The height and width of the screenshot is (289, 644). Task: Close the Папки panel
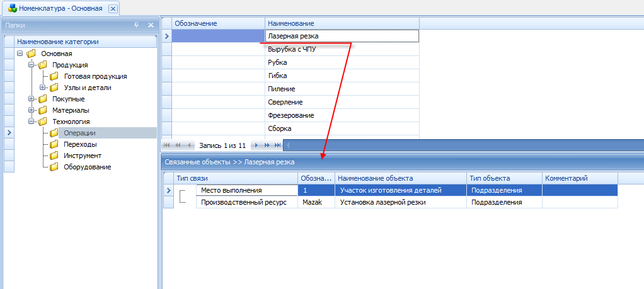(x=151, y=25)
